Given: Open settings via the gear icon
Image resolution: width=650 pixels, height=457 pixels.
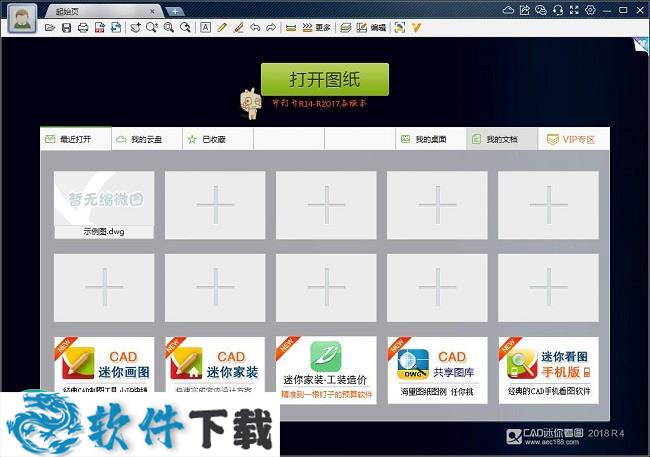Looking at the screenshot, I should pos(590,10).
